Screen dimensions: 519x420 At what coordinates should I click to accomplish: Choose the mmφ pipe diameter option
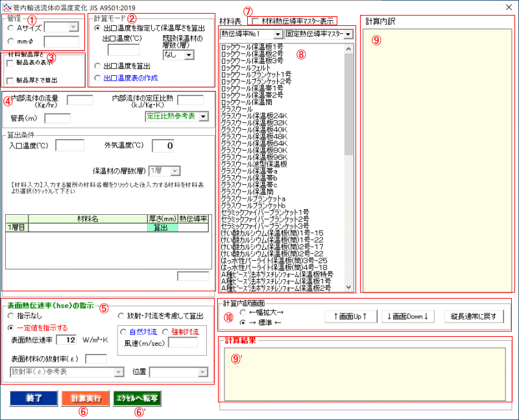pos(10,42)
